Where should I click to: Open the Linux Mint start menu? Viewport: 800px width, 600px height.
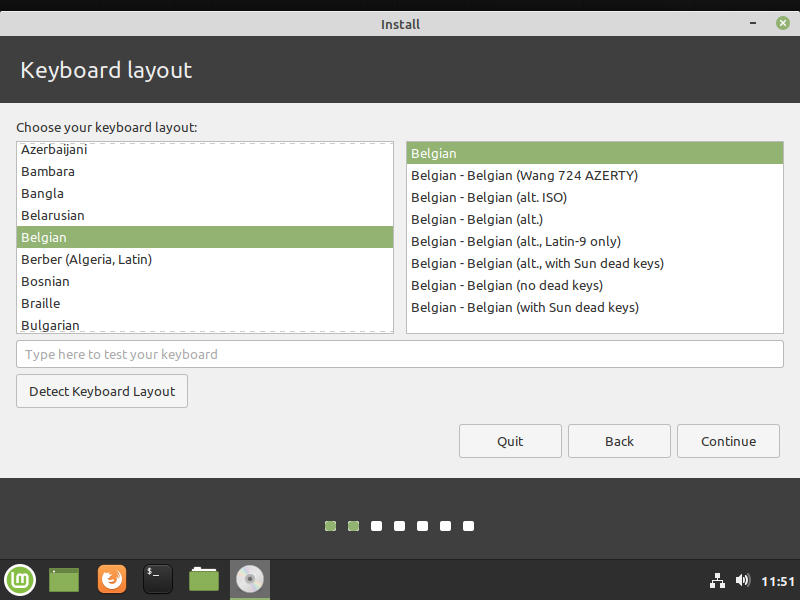click(x=20, y=580)
